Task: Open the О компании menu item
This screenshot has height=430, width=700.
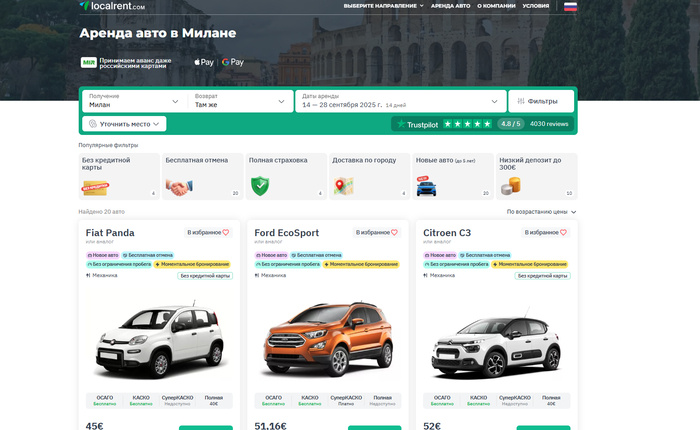Action: pyautogui.click(x=496, y=6)
